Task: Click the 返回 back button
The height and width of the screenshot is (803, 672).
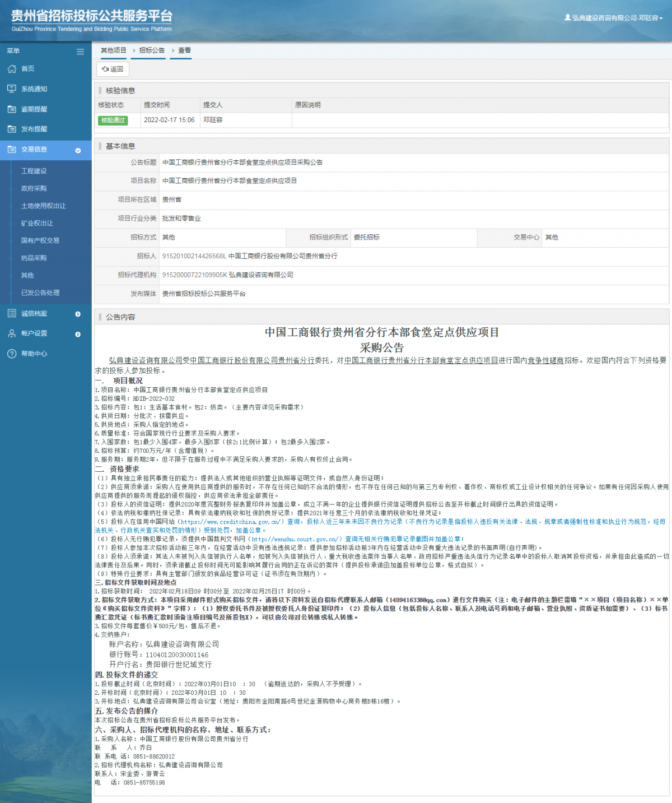Action: click(x=114, y=69)
